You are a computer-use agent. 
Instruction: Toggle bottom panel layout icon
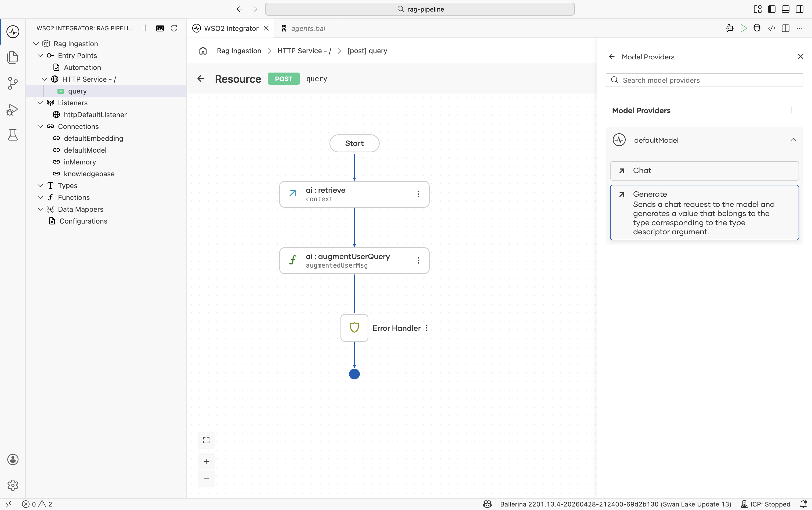coord(786,9)
